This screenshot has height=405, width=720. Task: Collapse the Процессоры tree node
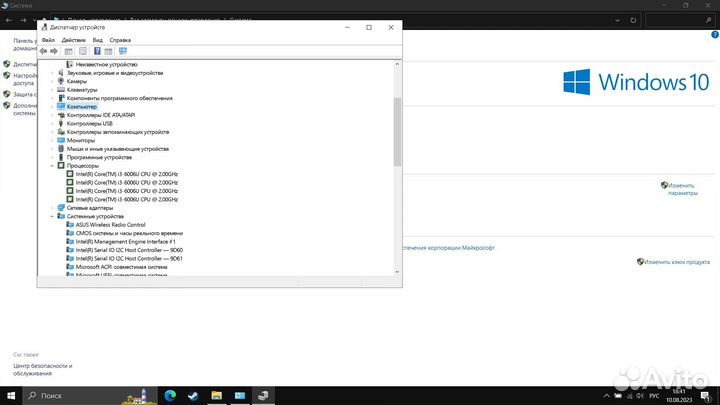point(52,166)
